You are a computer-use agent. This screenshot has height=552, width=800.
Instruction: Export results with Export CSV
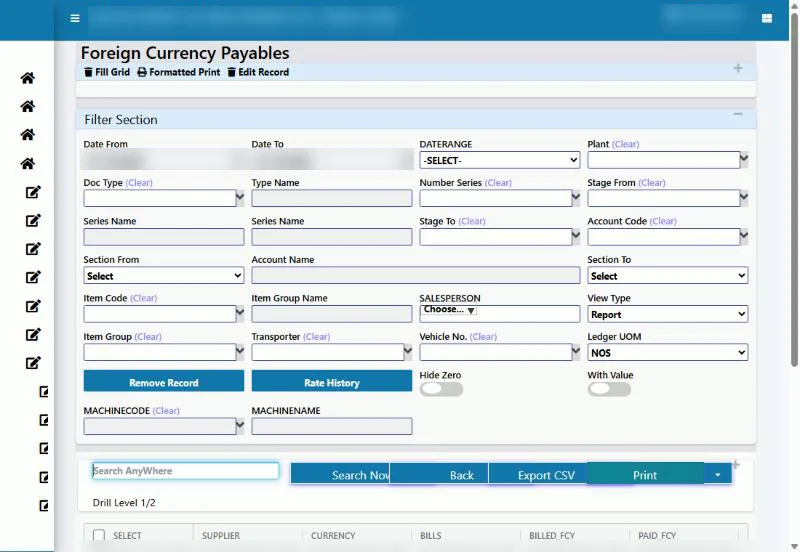coord(538,474)
